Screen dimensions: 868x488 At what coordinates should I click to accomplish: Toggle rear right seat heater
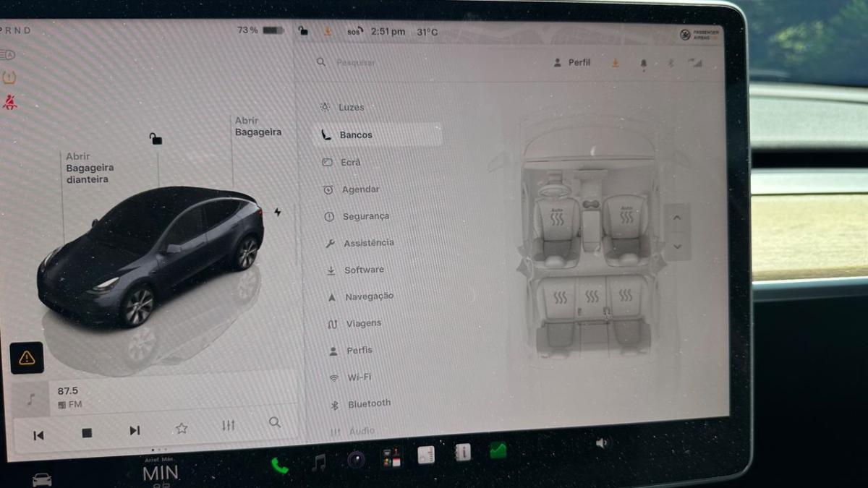(625, 295)
